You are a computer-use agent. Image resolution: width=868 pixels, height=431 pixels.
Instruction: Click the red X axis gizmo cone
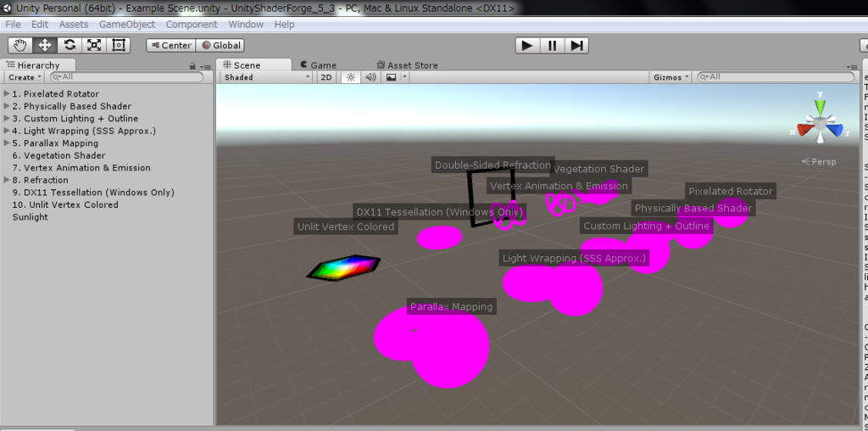(x=805, y=130)
